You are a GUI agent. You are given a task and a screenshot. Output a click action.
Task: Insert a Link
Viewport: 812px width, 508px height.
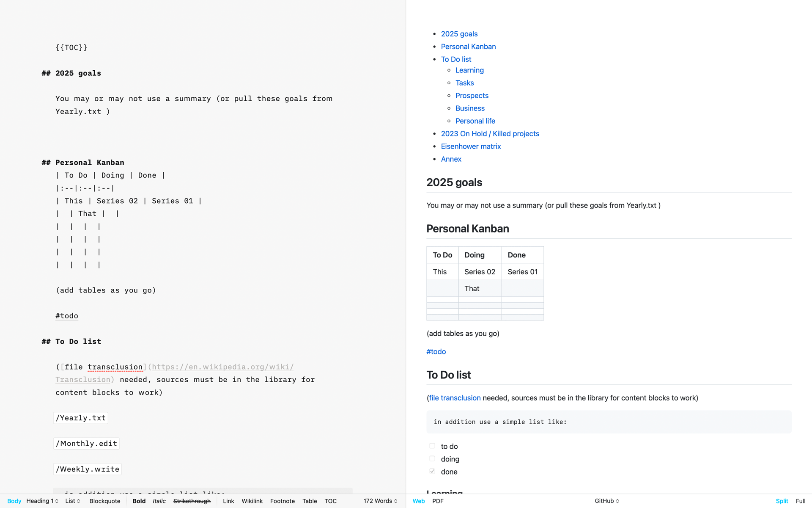[228, 501]
